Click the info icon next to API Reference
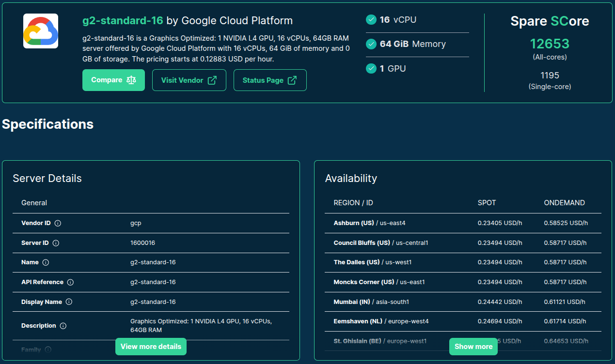Screen dimensions: 615x364 click(70, 282)
